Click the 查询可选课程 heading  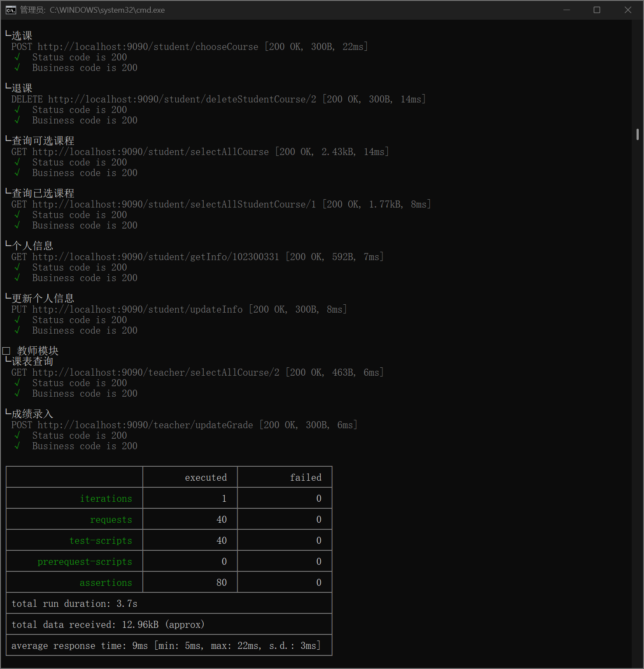tap(43, 141)
